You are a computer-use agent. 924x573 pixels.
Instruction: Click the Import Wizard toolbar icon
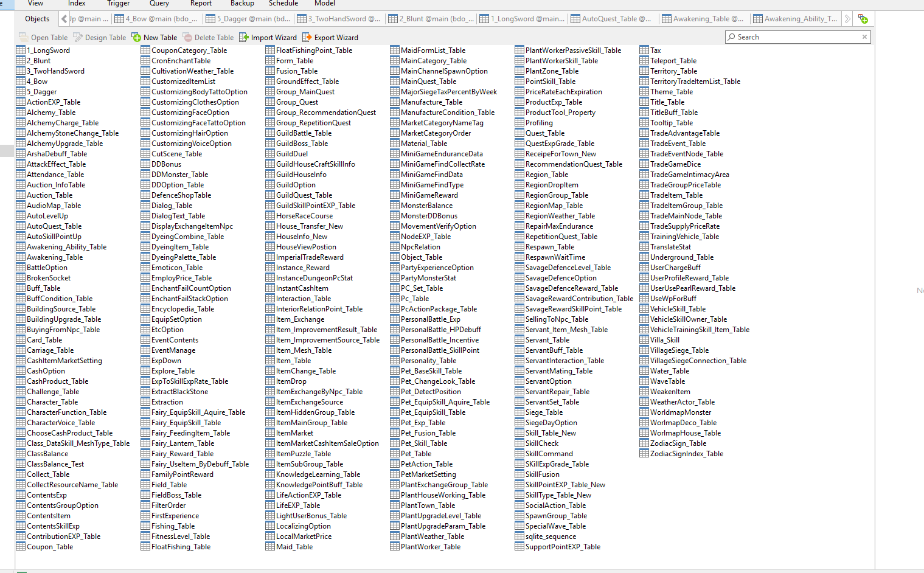244,38
